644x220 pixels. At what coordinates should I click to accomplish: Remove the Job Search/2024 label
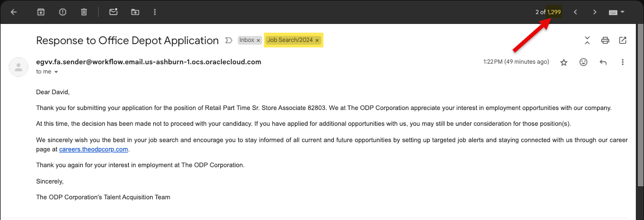click(317, 40)
